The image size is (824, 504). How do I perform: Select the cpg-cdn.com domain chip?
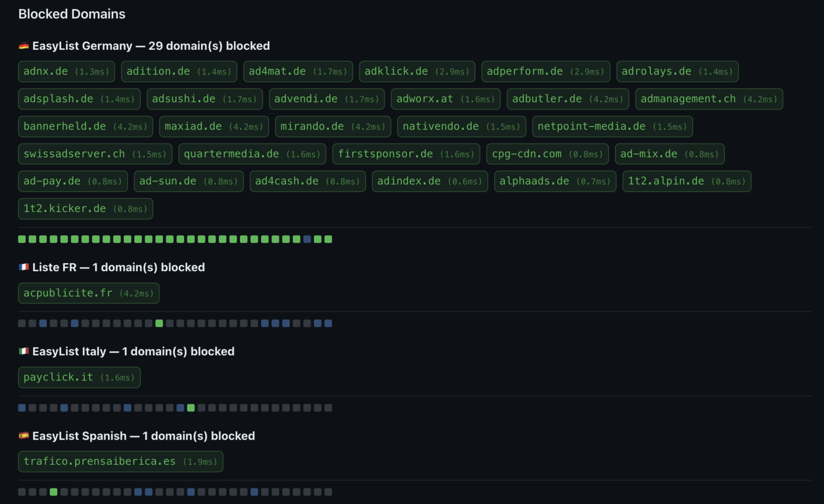(x=548, y=154)
